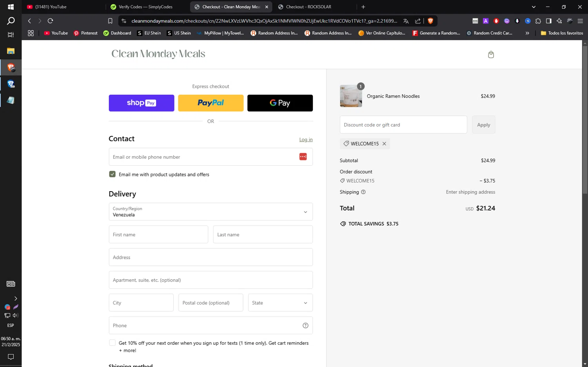The width and height of the screenshot is (588, 367).
Task: Click the Brave Shields lion icon
Action: (x=430, y=21)
